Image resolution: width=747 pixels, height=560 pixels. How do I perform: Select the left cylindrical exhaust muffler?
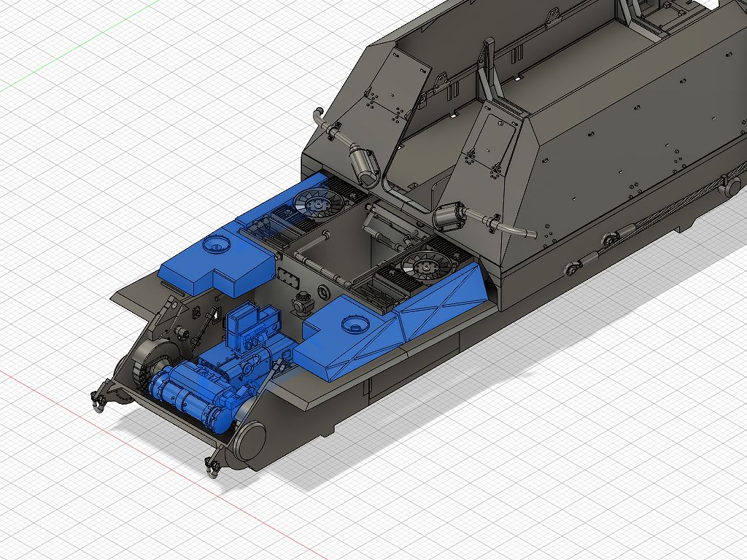[x=363, y=163]
